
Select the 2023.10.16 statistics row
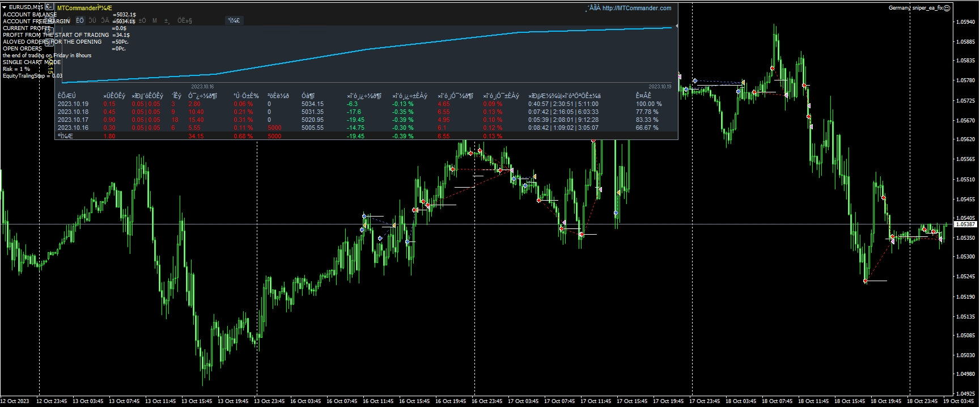pyautogui.click(x=73, y=128)
